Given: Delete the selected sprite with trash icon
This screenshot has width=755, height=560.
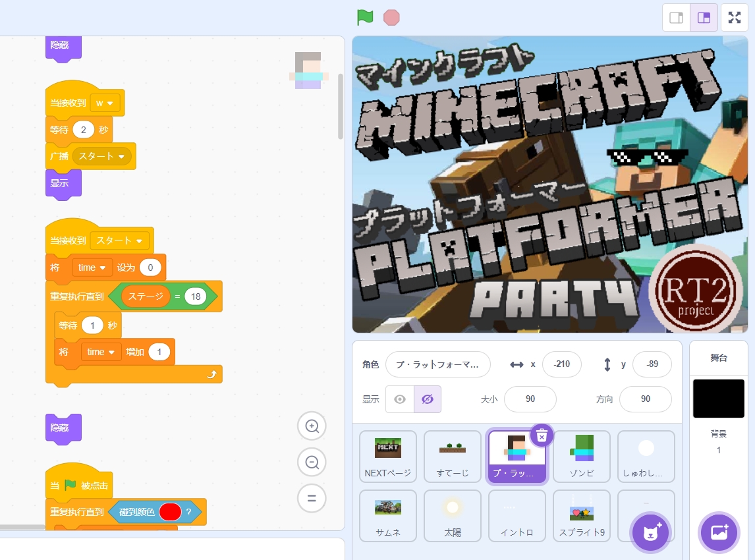Looking at the screenshot, I should pyautogui.click(x=542, y=436).
